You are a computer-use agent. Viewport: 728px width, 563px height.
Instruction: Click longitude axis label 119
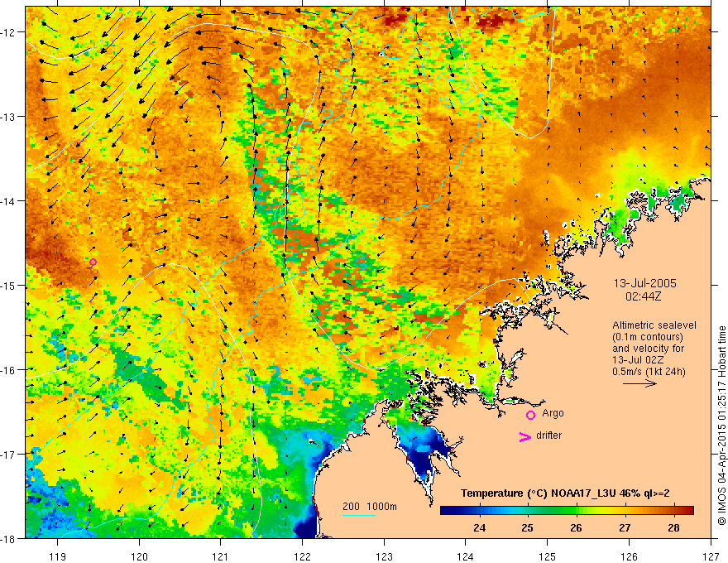coord(58,556)
